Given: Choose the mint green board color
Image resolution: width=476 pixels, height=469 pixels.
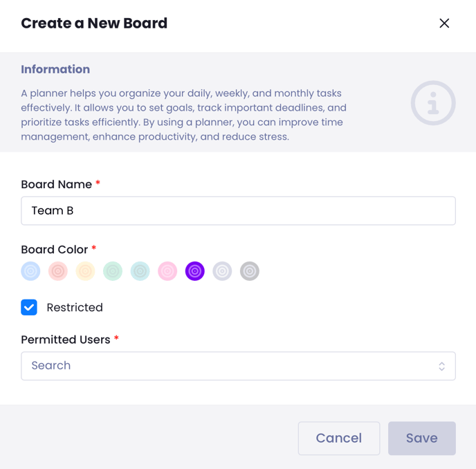Looking at the screenshot, I should (x=113, y=271).
